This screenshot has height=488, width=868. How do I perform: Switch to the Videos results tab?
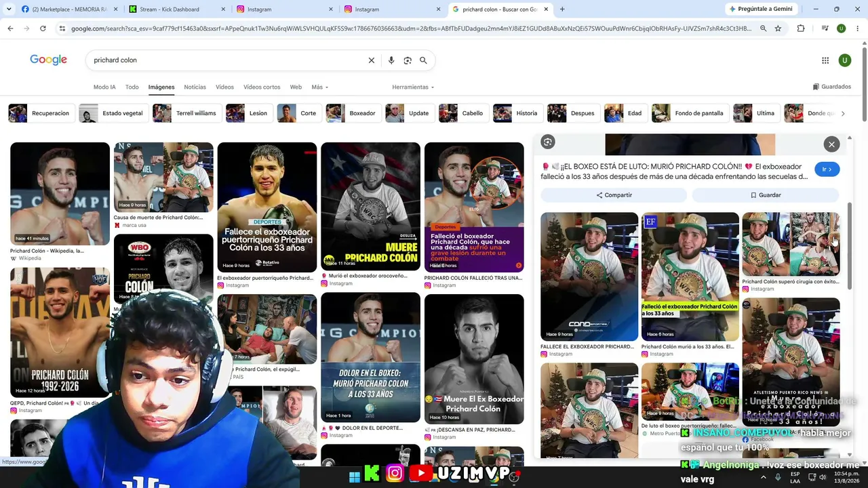coord(224,87)
